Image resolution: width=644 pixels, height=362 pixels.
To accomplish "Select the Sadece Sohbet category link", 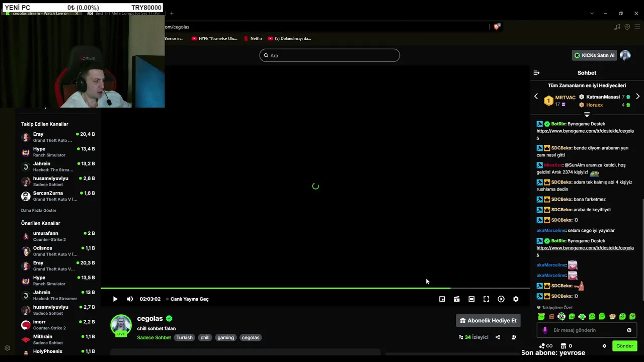I will point(154,337).
